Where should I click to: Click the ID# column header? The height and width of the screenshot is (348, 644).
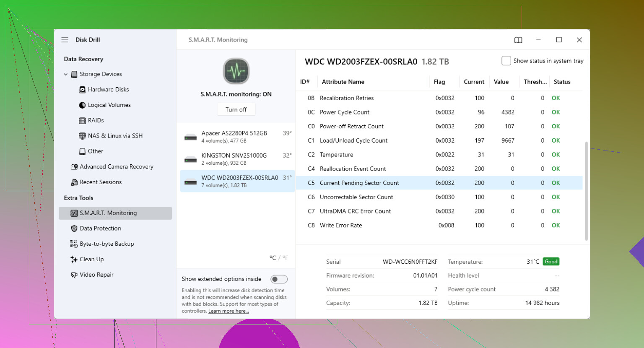305,82
